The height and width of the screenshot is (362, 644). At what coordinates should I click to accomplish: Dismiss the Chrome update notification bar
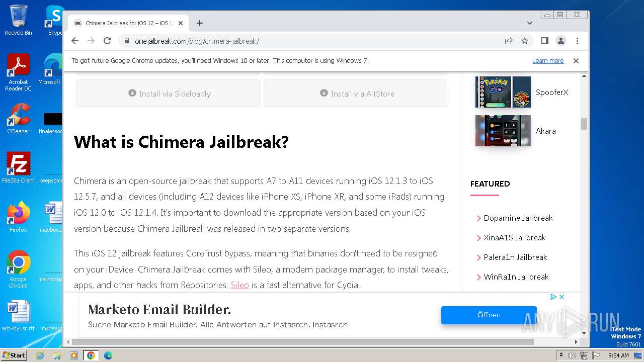pyautogui.click(x=576, y=60)
